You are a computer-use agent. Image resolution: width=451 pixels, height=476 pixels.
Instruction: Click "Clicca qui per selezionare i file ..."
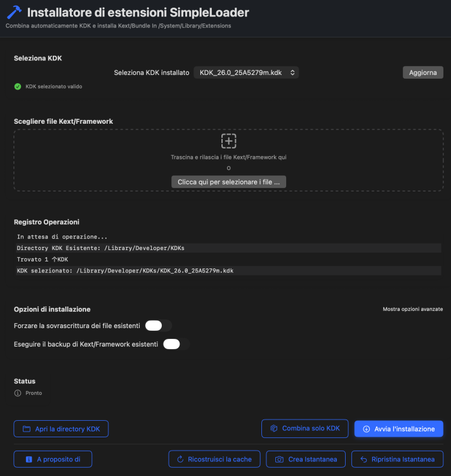tap(228, 182)
